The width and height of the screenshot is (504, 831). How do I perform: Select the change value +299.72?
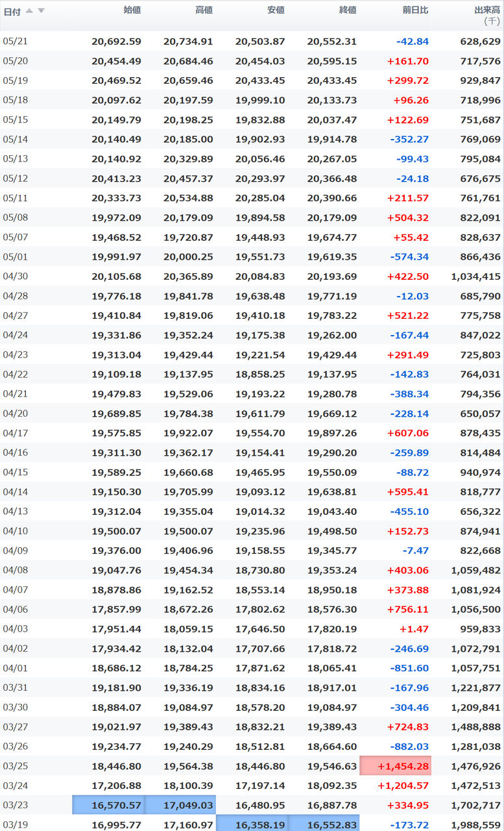click(x=408, y=81)
